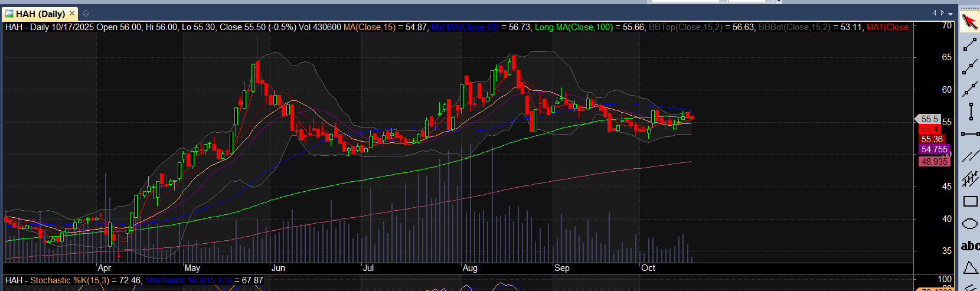Select the abc text annotation tool
The width and height of the screenshot is (980, 291).
click(969, 246)
